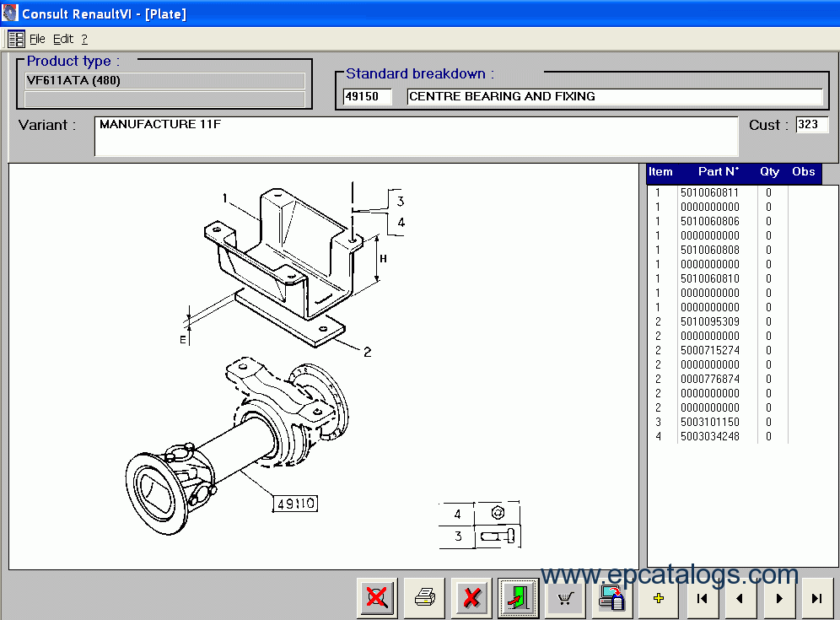This screenshot has width=840, height=620.
Task: Go to the next plate
Action: click(778, 598)
